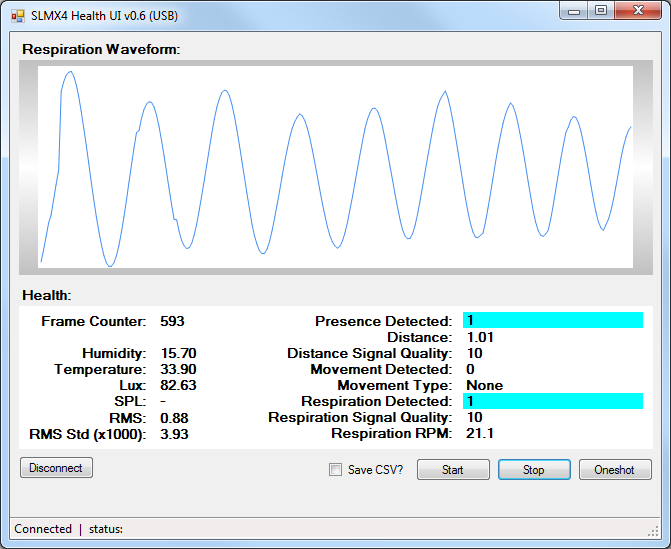Click the SLMX4 Health UI window title text
This screenshot has width=671, height=549.
[104, 16]
